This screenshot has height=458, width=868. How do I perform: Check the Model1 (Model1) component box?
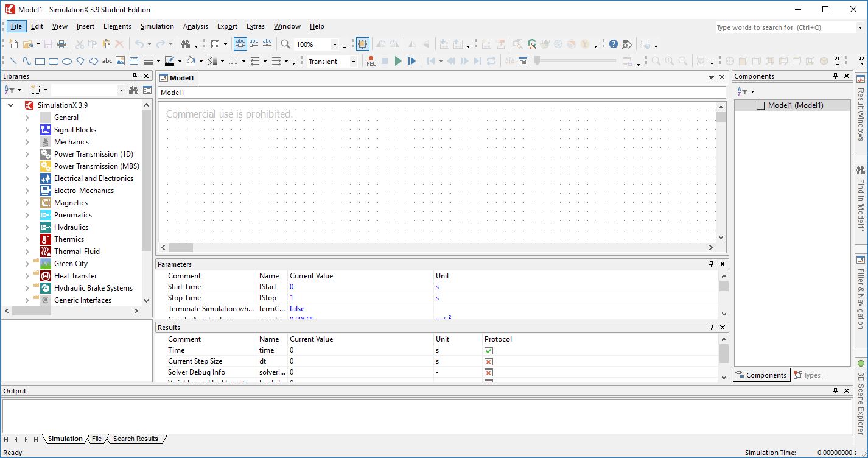click(760, 105)
